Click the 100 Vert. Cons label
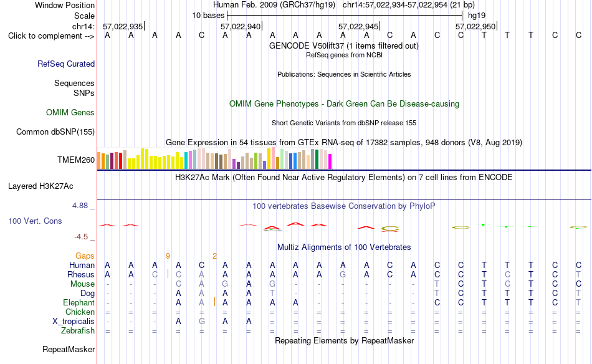 coord(35,221)
